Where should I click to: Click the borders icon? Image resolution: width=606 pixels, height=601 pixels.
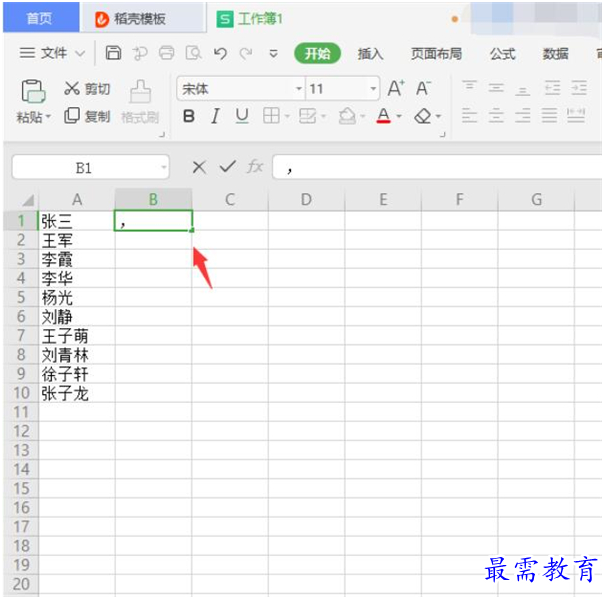271,116
